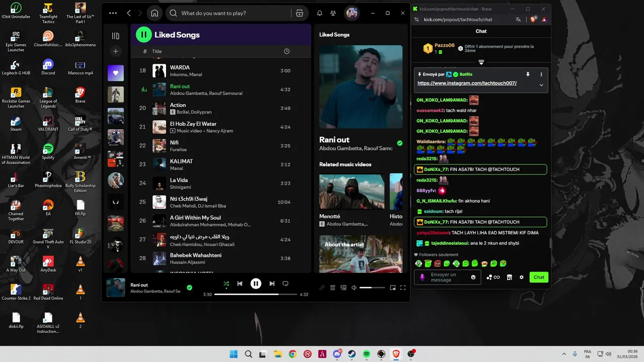644x362 pixels.
Task: Skip to previous track
Action: tap(240, 284)
